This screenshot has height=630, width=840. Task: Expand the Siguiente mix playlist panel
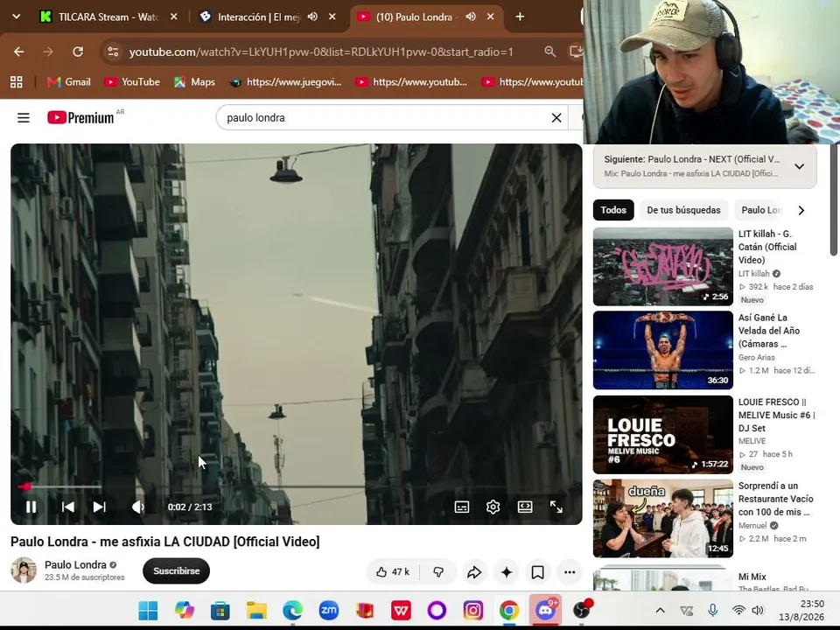tap(799, 166)
